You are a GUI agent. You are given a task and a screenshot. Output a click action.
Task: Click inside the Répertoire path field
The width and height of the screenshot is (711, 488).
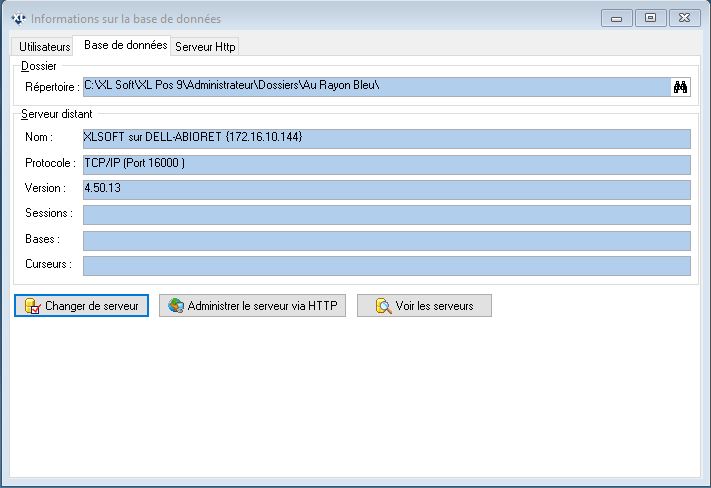tap(375, 88)
